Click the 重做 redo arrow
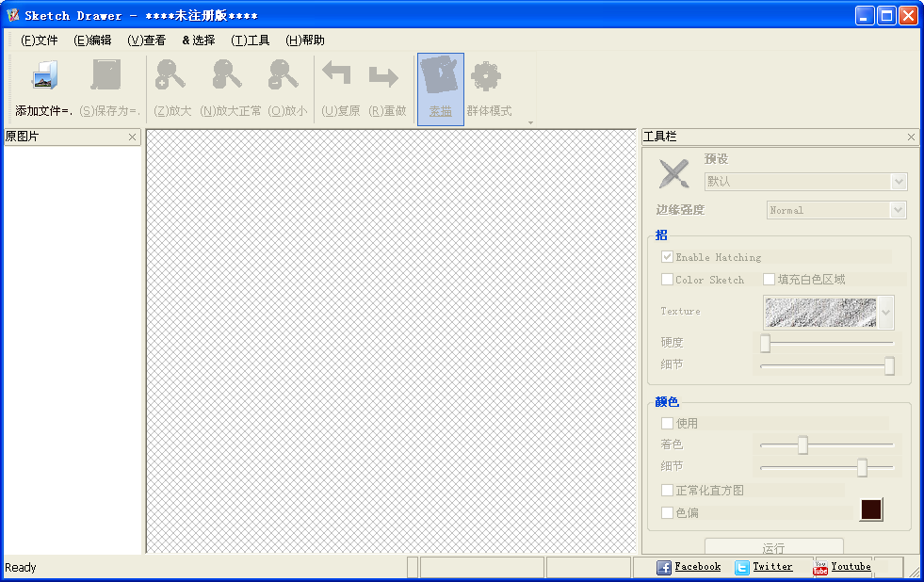Screen dimensions: 924x582 coord(383,75)
